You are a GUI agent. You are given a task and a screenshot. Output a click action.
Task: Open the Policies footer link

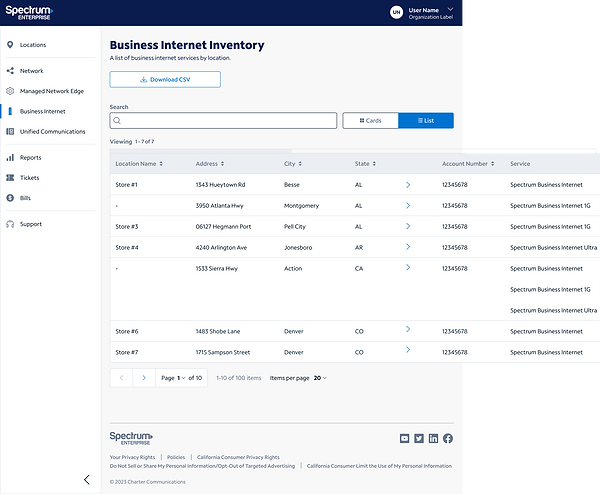click(x=176, y=457)
